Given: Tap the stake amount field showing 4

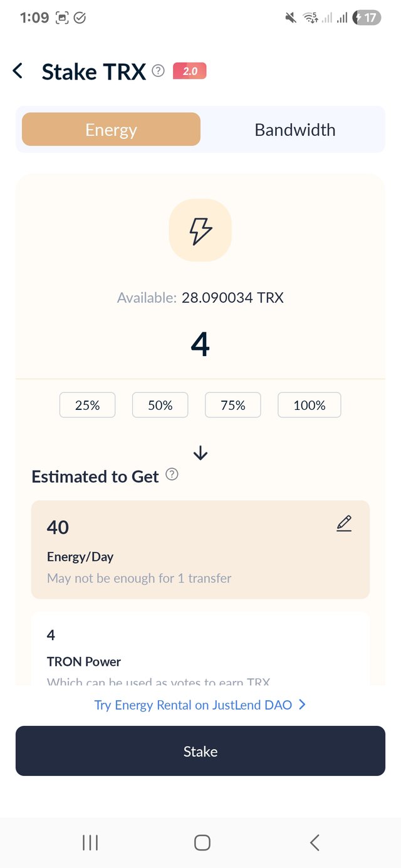Looking at the screenshot, I should pyautogui.click(x=200, y=345).
